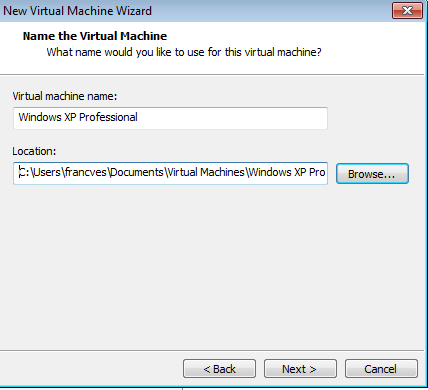Go to the previous step with Back
The image size is (428, 390).
(219, 369)
